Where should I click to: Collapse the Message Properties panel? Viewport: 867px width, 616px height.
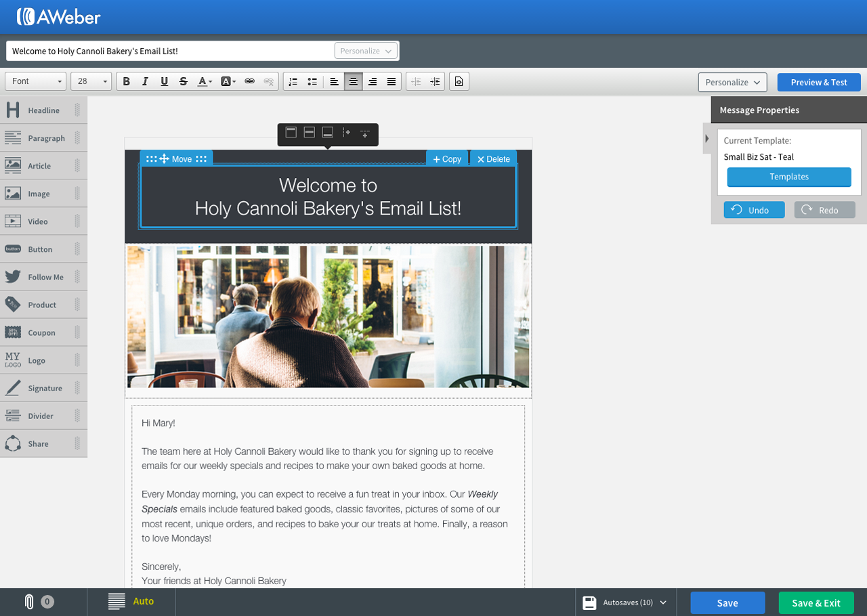(x=707, y=139)
